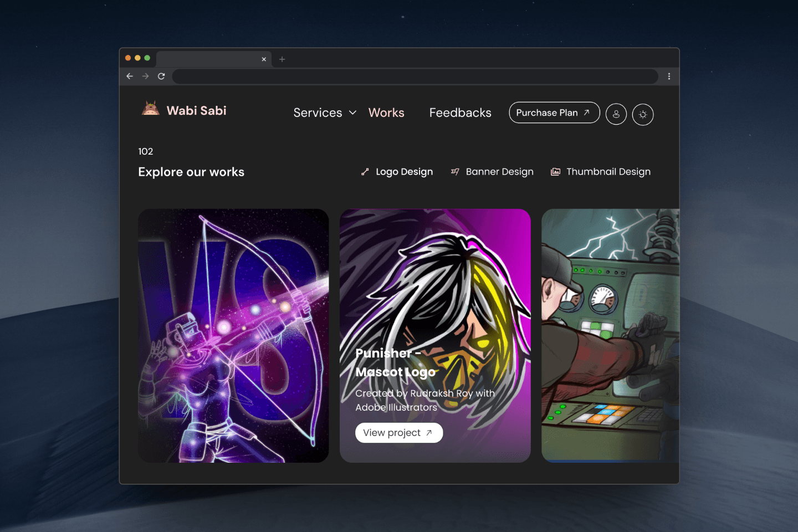Open the lightning control panel artwork card

click(610, 336)
